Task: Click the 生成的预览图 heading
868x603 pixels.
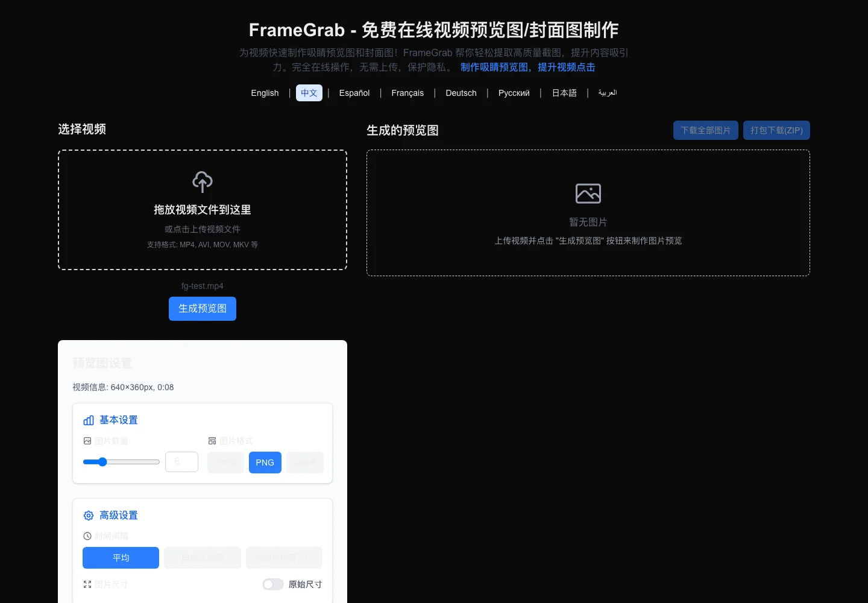Action: click(x=403, y=130)
